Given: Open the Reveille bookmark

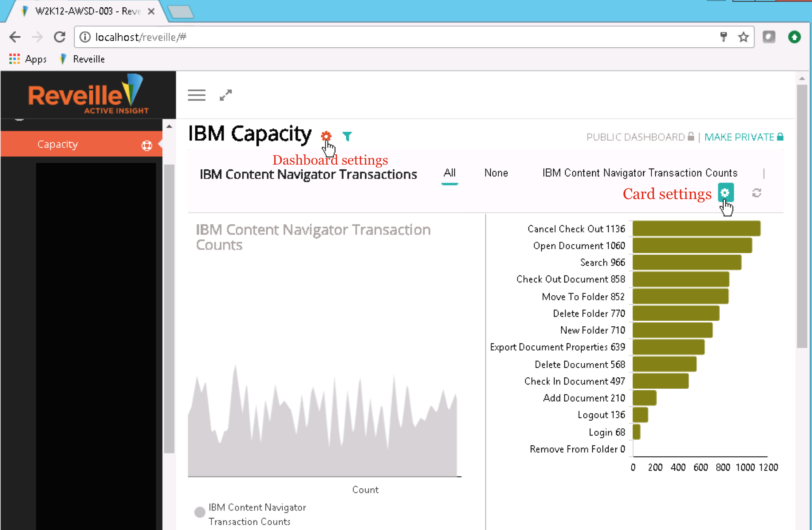Looking at the screenshot, I should pos(82,59).
